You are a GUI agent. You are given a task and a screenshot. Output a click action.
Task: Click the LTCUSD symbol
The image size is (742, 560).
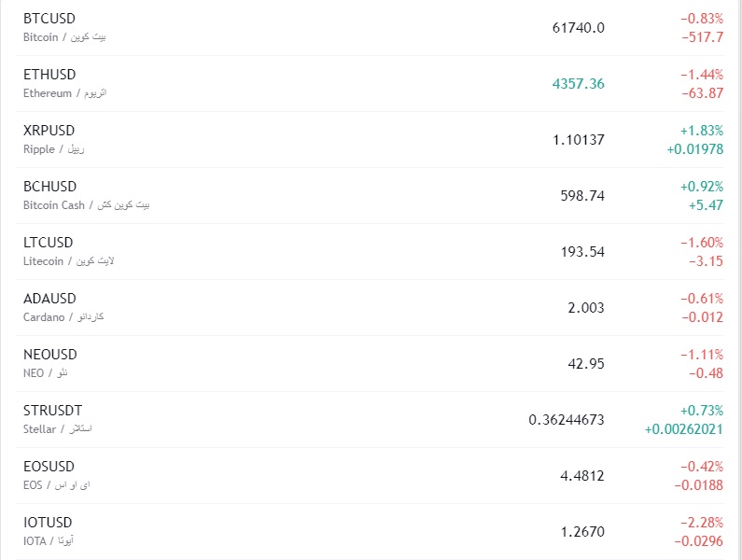tap(49, 243)
